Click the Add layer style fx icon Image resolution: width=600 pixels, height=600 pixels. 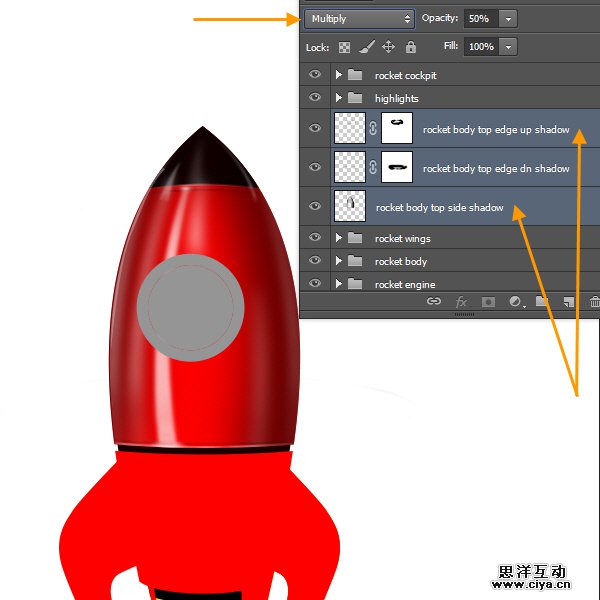(x=461, y=302)
